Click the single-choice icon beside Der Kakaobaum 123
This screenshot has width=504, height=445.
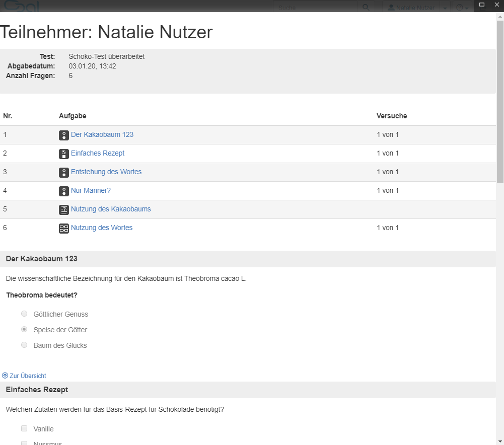(x=63, y=135)
